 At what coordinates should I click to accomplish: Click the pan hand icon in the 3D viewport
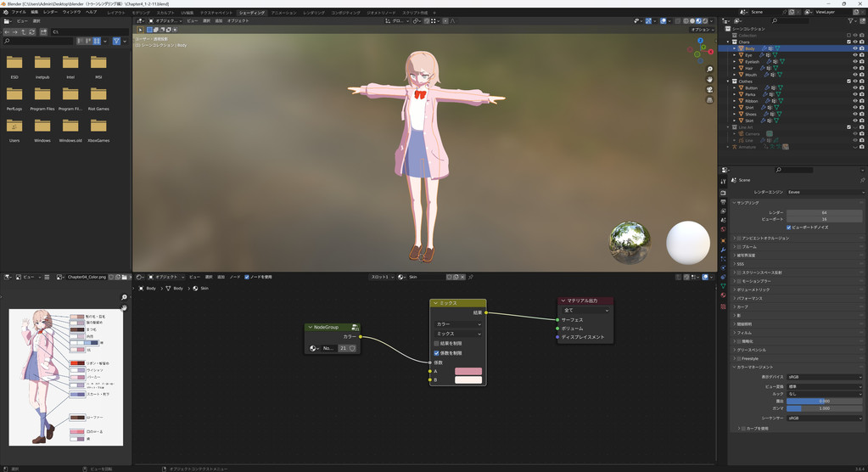(x=709, y=80)
